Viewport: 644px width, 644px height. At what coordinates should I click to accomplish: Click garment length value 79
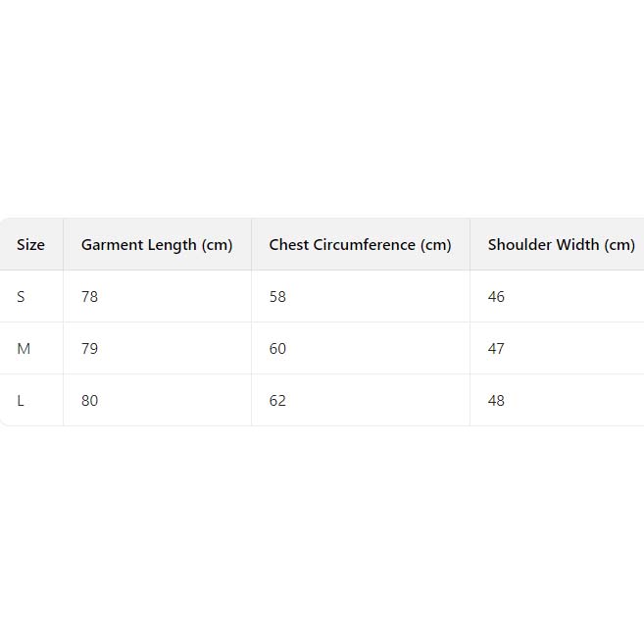89,349
